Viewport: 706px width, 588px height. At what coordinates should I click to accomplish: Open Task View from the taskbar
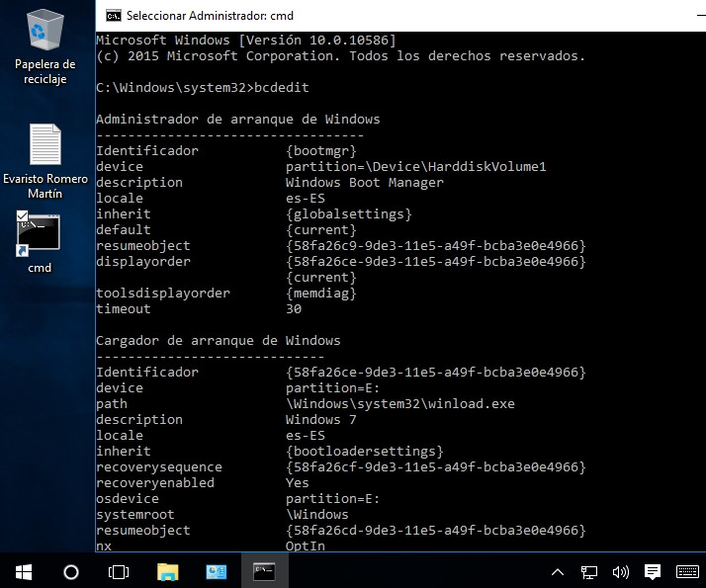(119, 571)
